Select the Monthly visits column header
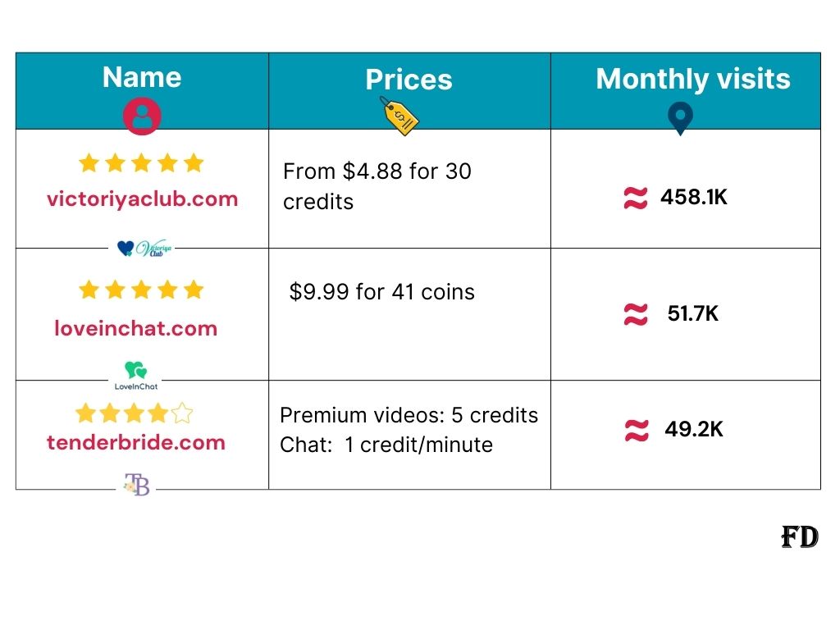Viewport: 840px width, 630px height. tap(693, 80)
